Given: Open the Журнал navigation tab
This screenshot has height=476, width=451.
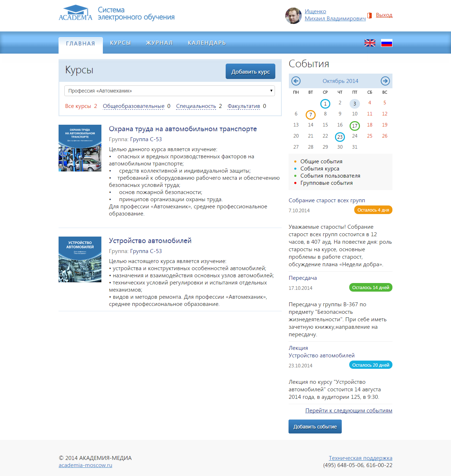Looking at the screenshot, I should 159,43.
